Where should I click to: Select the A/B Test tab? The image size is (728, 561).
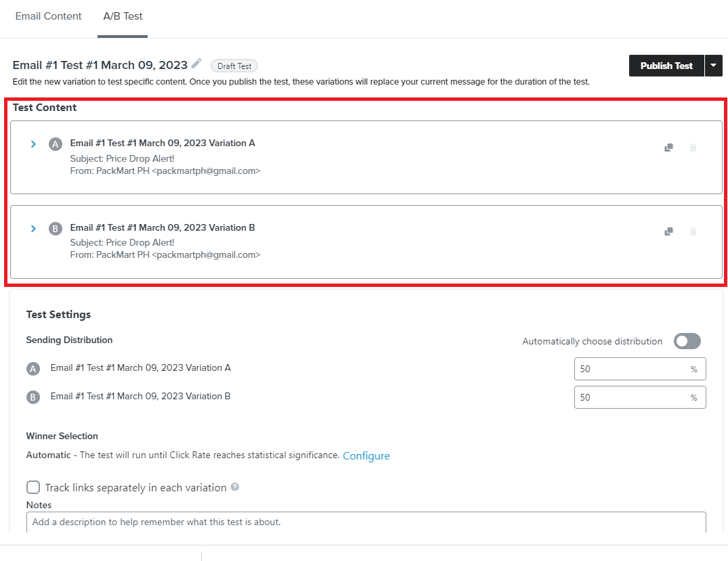[123, 16]
